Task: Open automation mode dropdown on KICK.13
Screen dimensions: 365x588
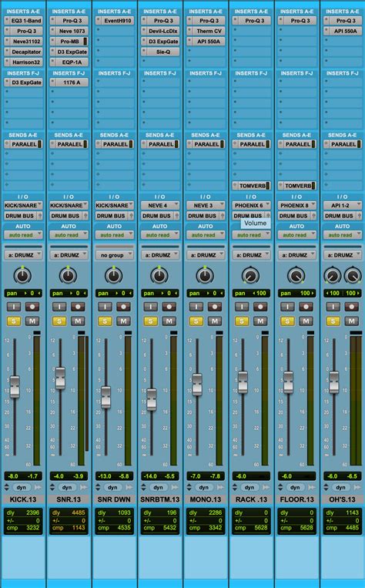Action: (23, 235)
